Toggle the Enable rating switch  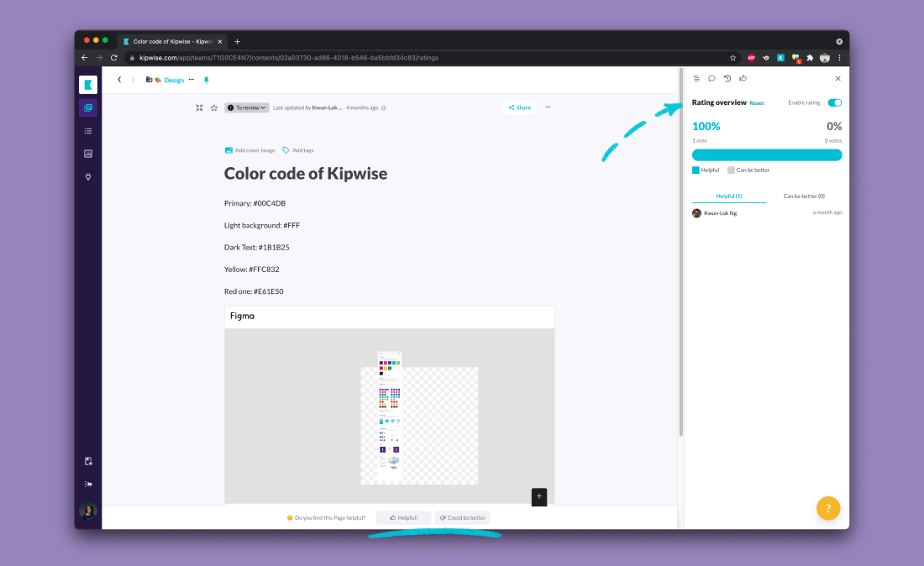click(834, 102)
